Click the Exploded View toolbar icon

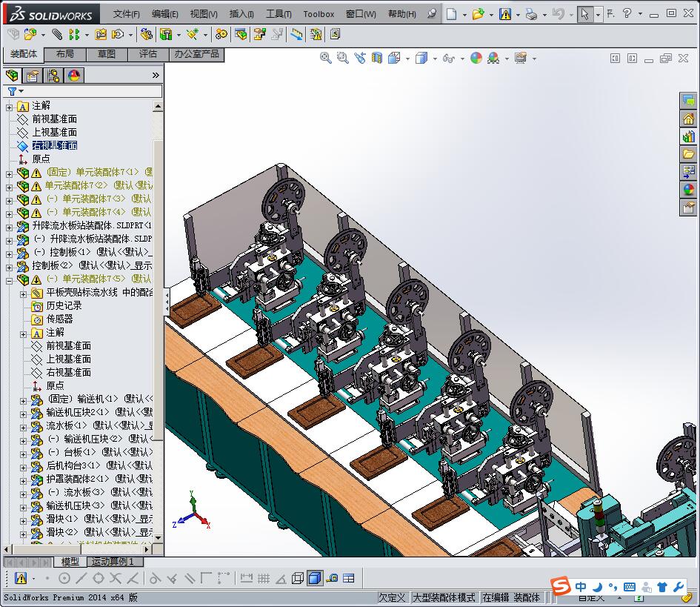point(241,34)
